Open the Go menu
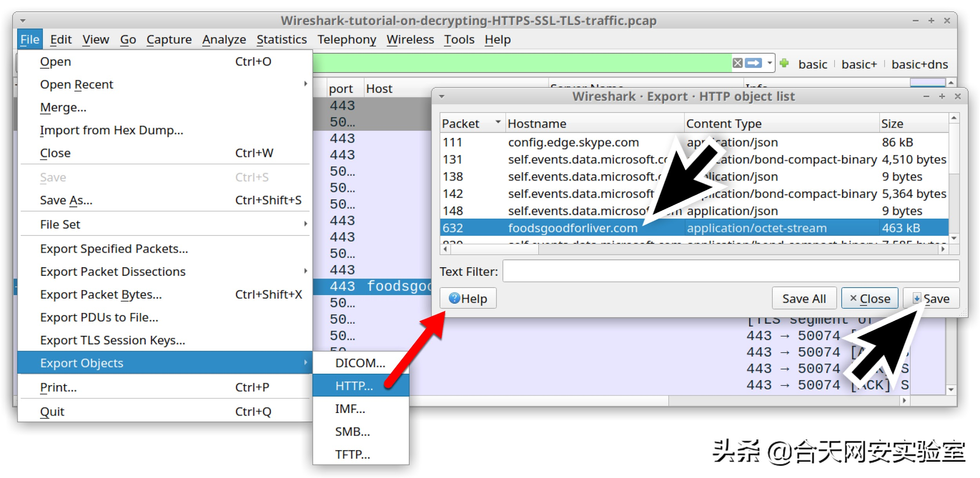Image resolution: width=980 pixels, height=478 pixels. (x=128, y=39)
